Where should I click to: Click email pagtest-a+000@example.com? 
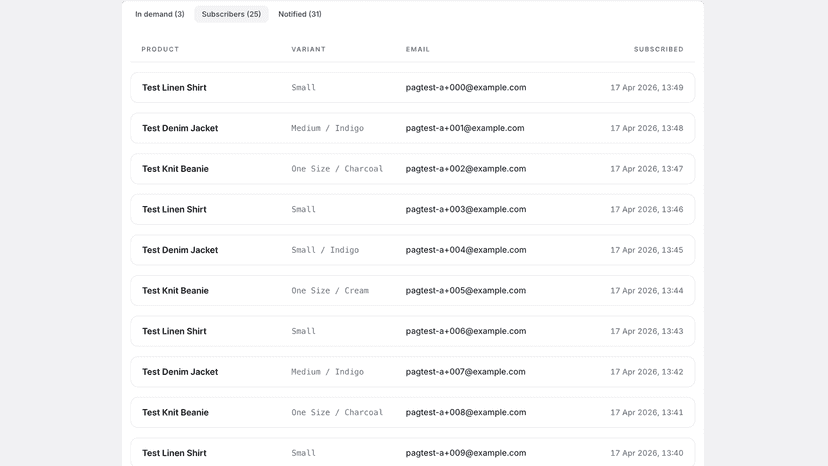pos(466,88)
